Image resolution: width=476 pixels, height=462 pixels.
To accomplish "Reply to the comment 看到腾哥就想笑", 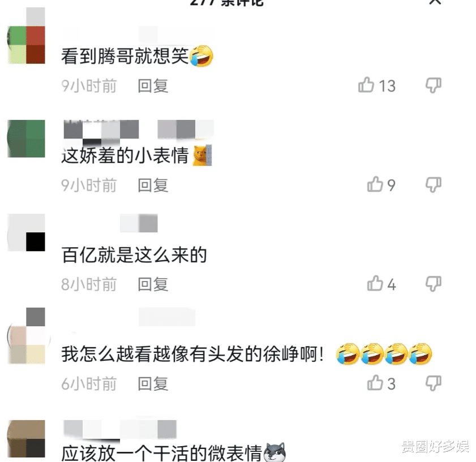I will 153,86.
